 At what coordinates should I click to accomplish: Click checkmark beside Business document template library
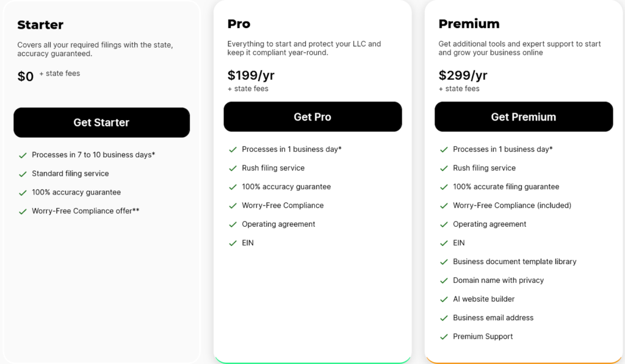pyautogui.click(x=444, y=262)
